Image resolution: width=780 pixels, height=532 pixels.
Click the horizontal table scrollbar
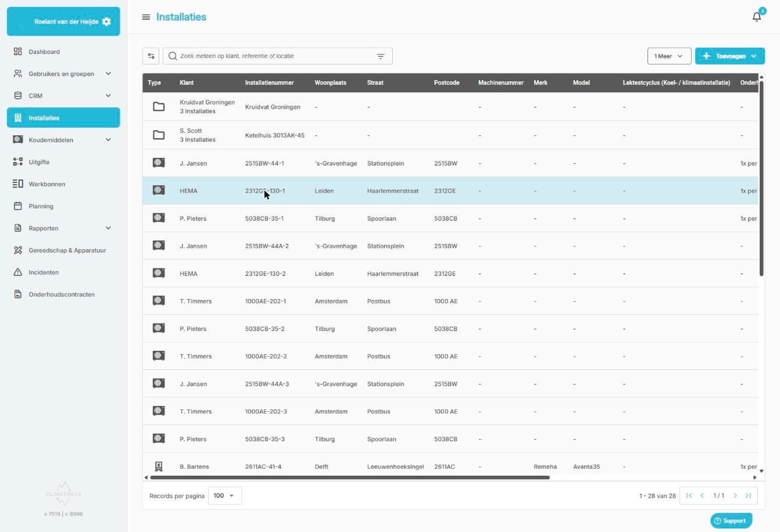coord(350,477)
